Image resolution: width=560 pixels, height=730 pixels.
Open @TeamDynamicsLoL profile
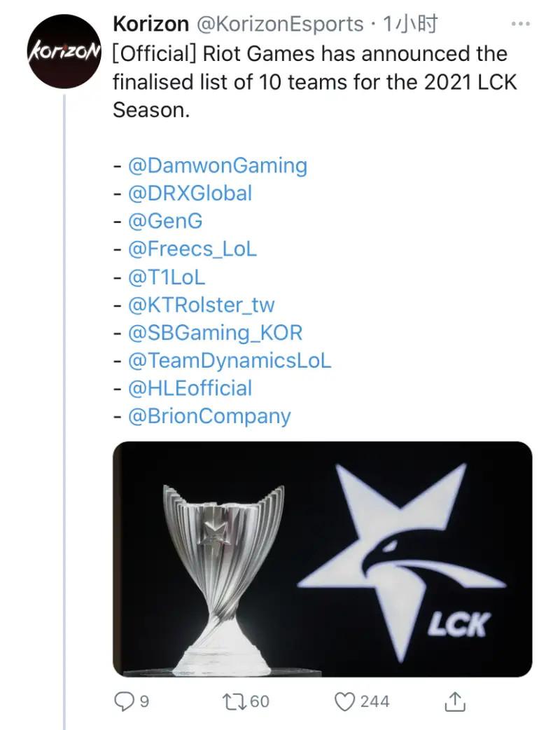click(x=230, y=360)
